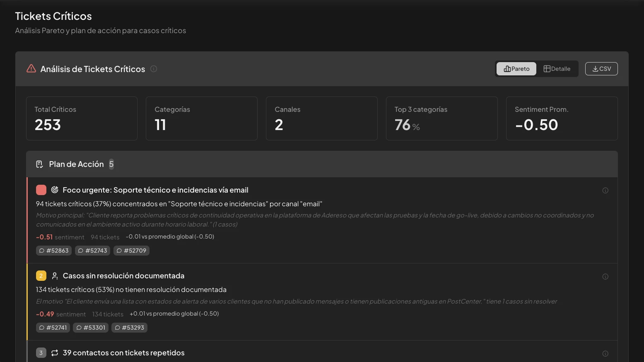This screenshot has width=644, height=362.
Task: Switch to the Pareto view
Action: (x=516, y=69)
